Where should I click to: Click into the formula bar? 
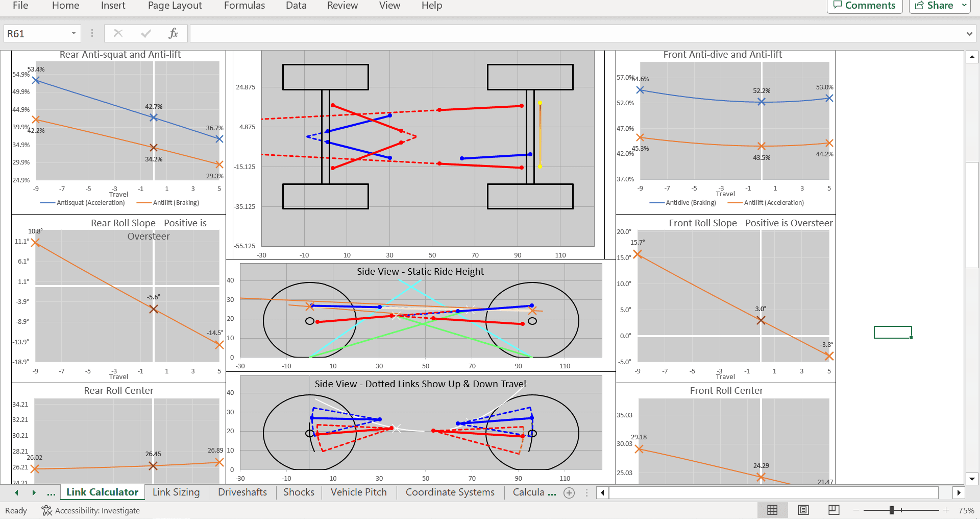pos(577,34)
